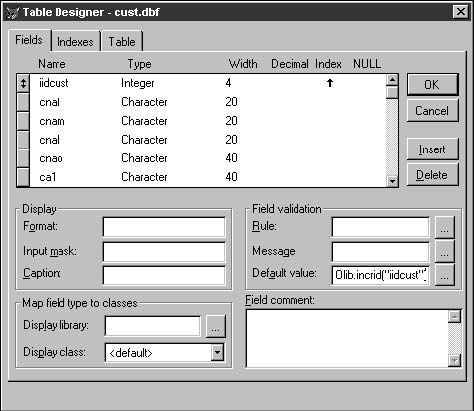Viewport: 474px width, 411px height.
Task: Switch to the Indexes tab
Action: tap(75, 42)
